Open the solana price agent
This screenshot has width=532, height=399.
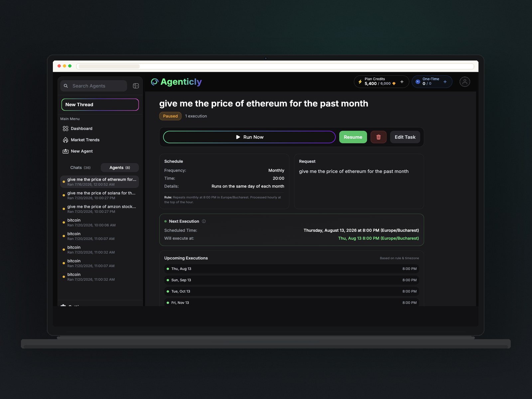click(x=100, y=196)
